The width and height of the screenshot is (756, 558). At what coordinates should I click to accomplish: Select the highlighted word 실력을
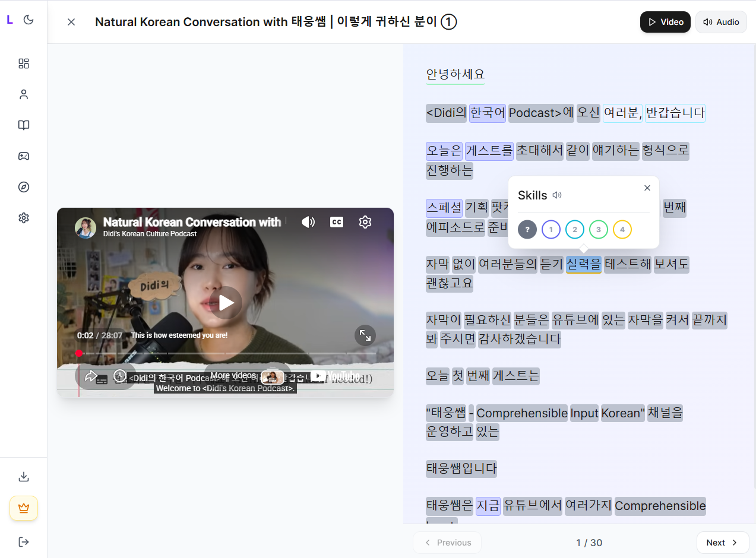click(x=584, y=264)
